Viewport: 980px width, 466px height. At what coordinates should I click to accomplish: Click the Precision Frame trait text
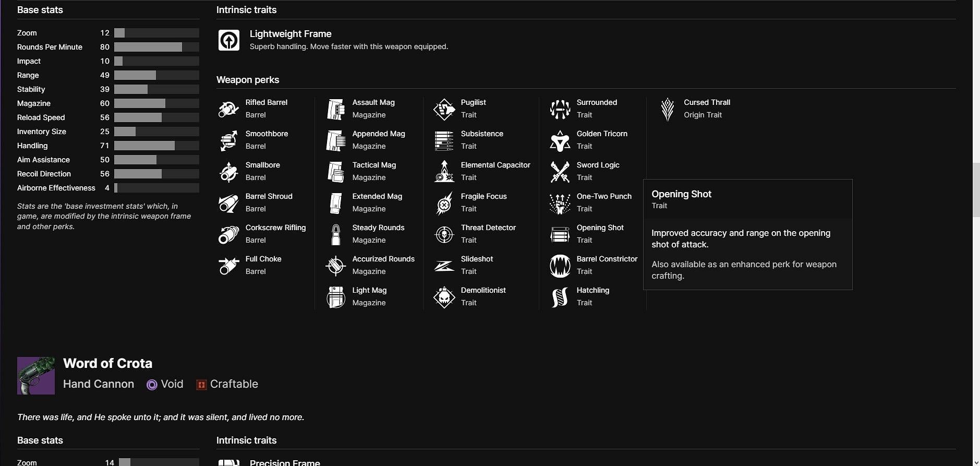[x=285, y=462]
